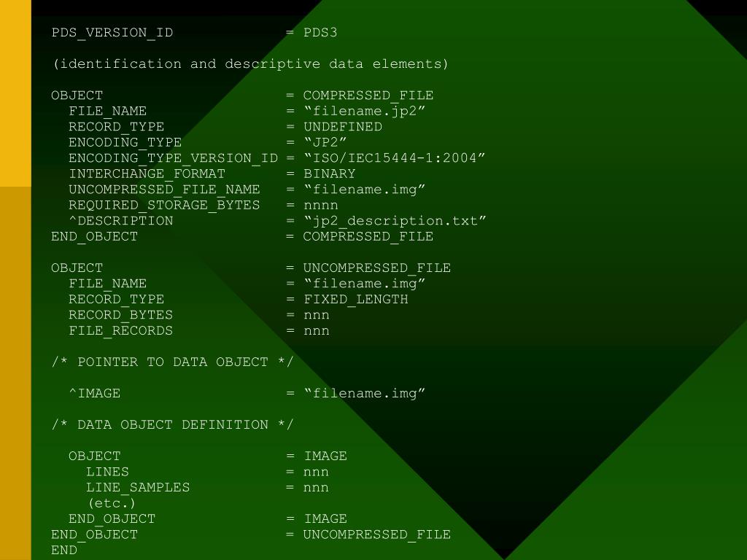Click the ^IMAGE pointer keyword

[94, 394]
